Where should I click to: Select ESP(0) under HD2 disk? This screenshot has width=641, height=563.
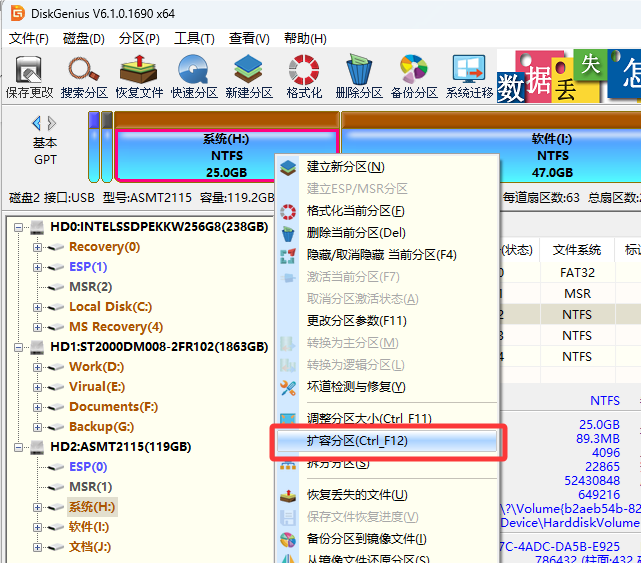(88, 467)
